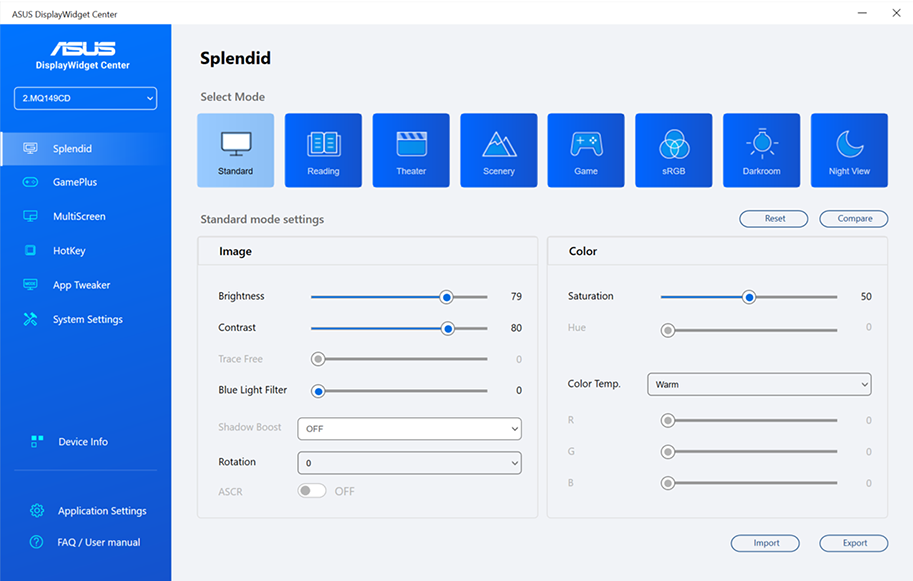Toggle the ASCR switch
The width and height of the screenshot is (913, 581).
click(312, 491)
